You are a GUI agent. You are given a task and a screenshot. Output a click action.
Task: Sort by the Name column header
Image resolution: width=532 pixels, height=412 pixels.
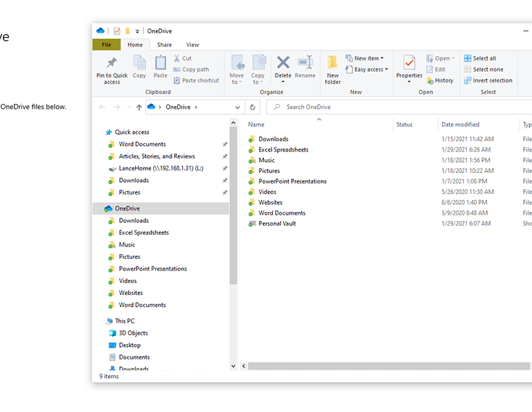pyautogui.click(x=256, y=125)
